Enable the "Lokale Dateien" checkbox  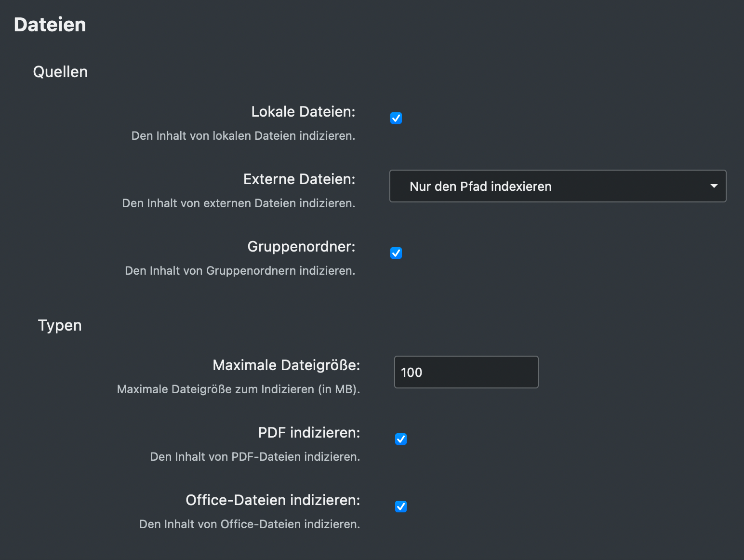pos(396,118)
